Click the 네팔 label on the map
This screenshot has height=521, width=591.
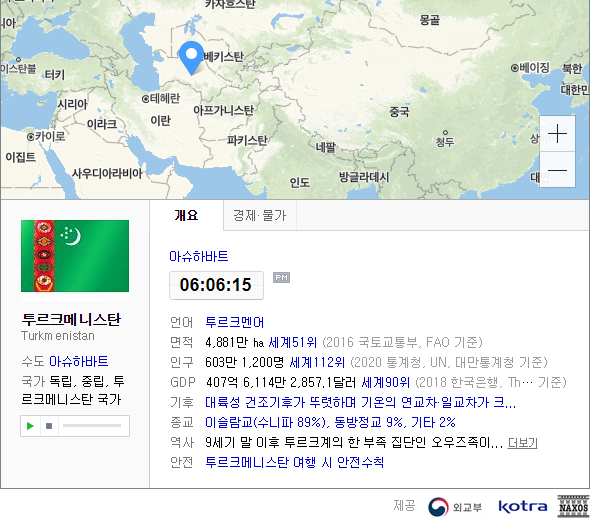tap(326, 147)
